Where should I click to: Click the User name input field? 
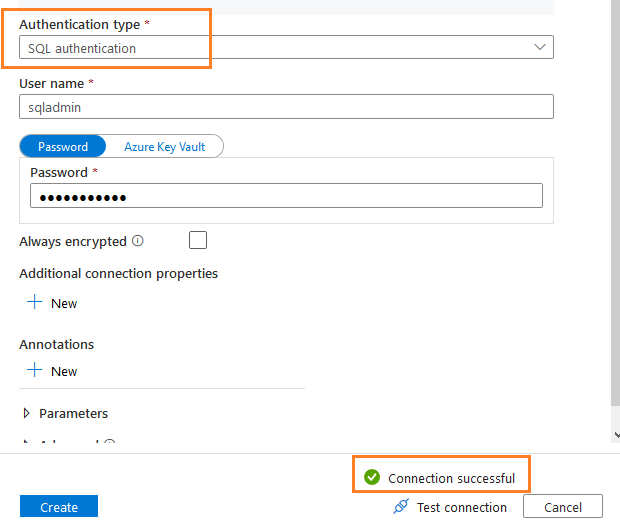[285, 107]
